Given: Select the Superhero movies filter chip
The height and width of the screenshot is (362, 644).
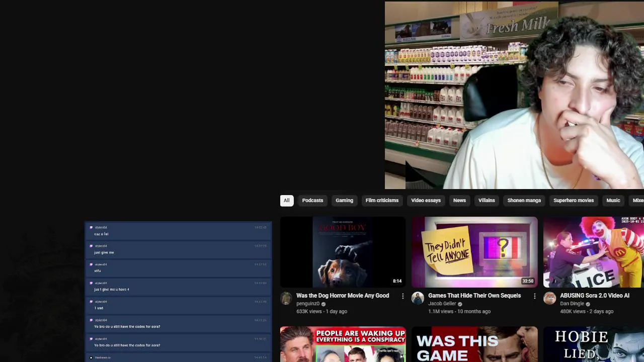Looking at the screenshot, I should tap(574, 201).
